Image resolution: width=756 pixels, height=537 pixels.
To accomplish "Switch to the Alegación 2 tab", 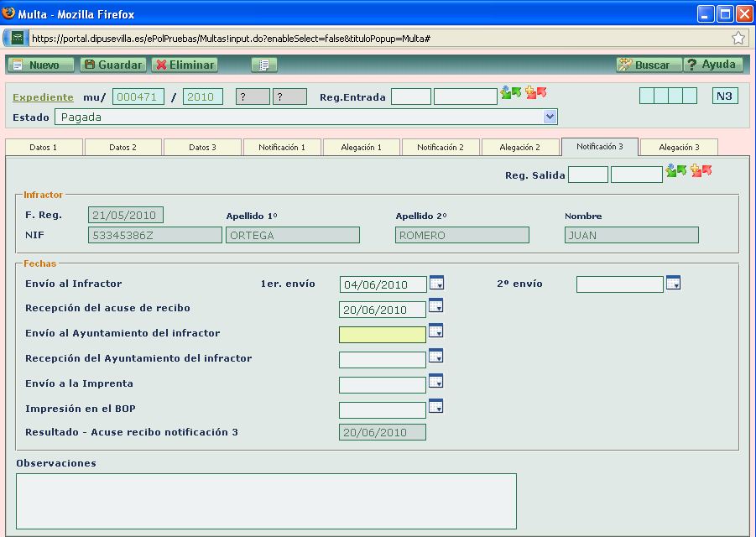I will pos(519,146).
